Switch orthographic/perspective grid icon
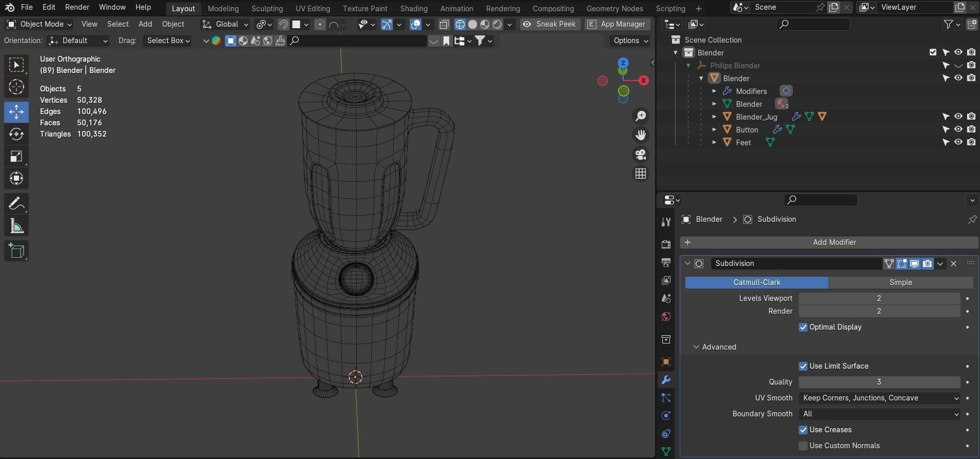The image size is (980, 459). 641,174
